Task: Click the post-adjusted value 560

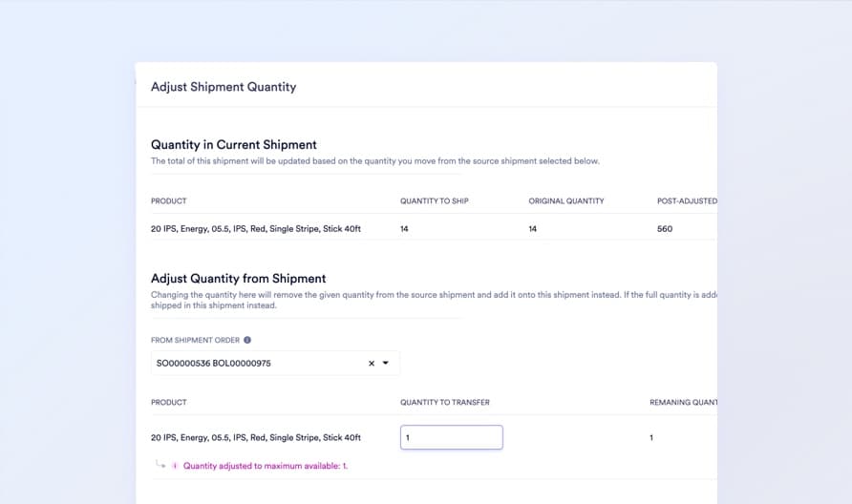Action: (665, 229)
